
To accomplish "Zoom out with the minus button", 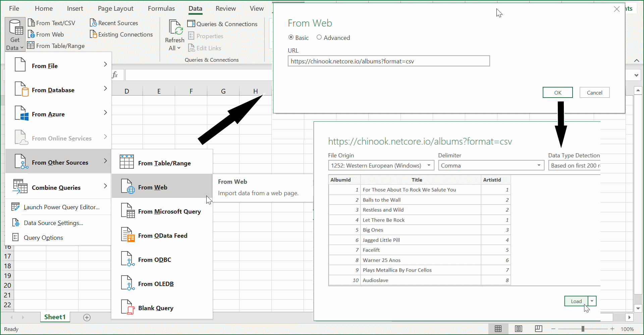I will point(553,329).
